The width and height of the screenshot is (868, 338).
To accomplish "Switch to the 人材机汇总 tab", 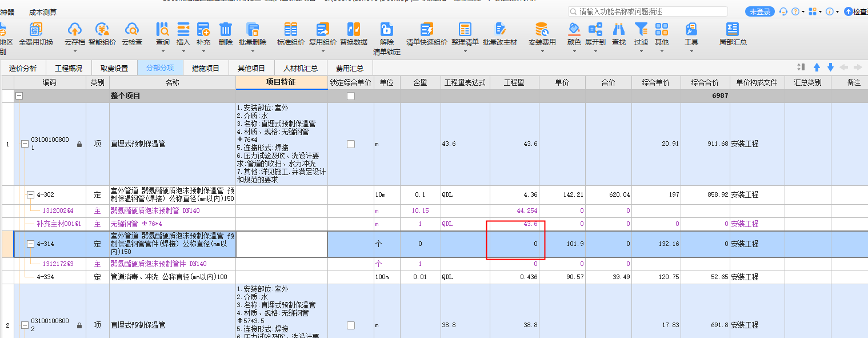I will click(301, 68).
